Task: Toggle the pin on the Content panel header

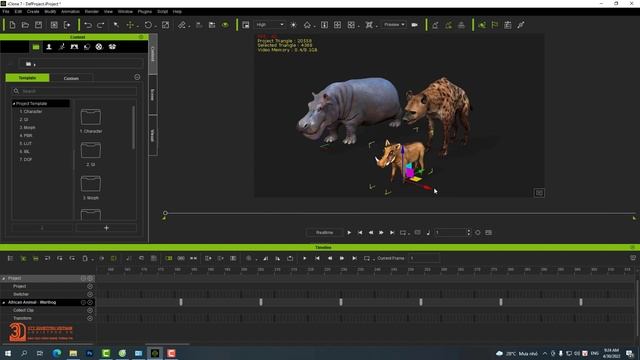Action: point(141,37)
